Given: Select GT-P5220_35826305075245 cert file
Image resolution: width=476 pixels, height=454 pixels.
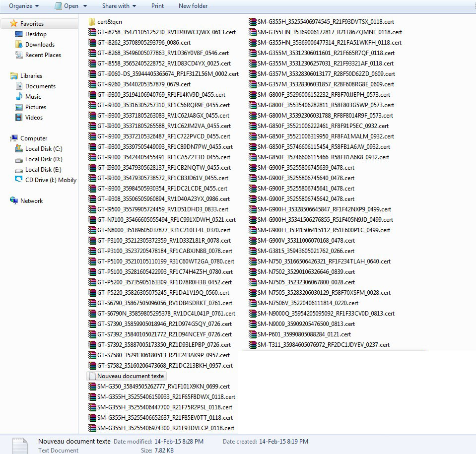Looking at the screenshot, I should tap(159, 293).
